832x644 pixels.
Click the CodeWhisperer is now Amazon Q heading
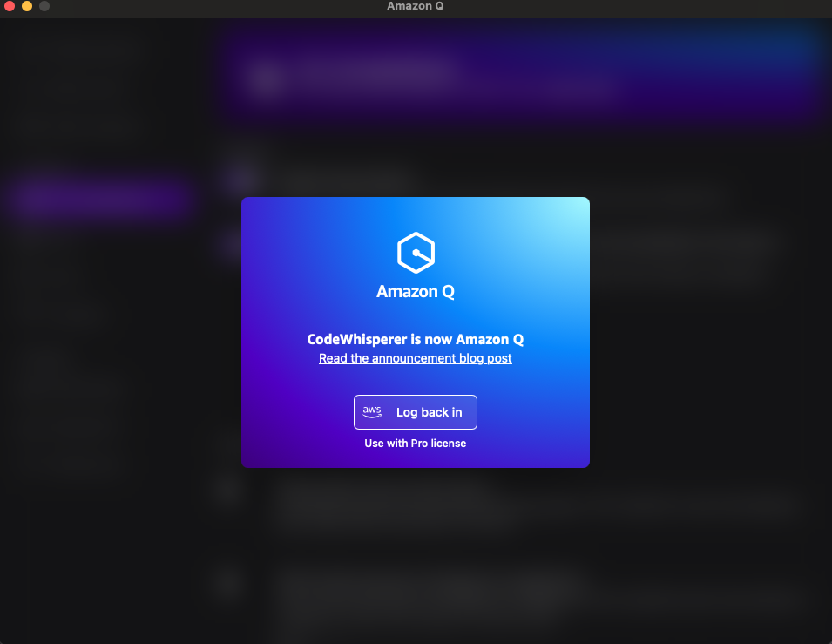pos(416,339)
